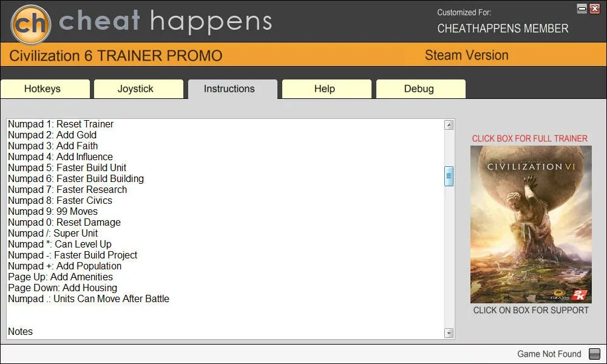The height and width of the screenshot is (364, 607).
Task: Click the line Numpad *: Can Level Up
Action: coord(59,244)
